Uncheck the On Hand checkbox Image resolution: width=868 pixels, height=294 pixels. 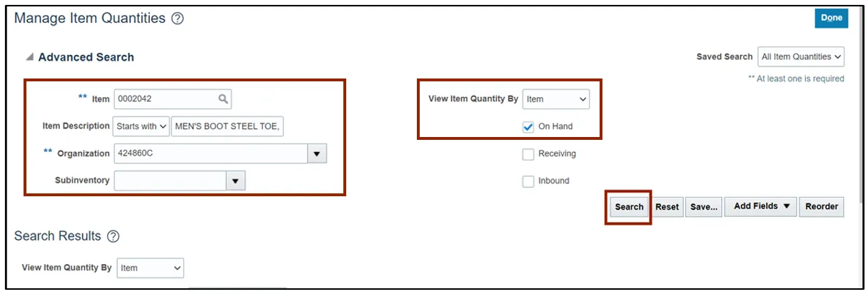point(528,127)
